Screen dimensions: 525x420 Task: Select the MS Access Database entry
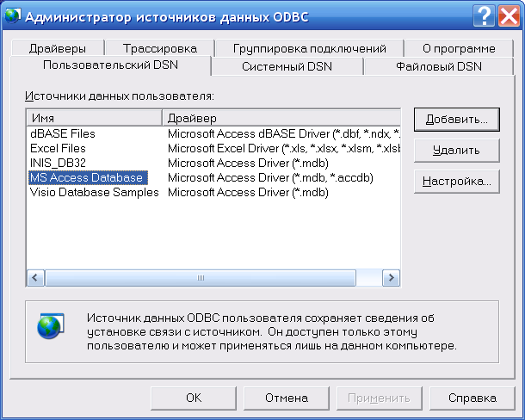tap(88, 177)
